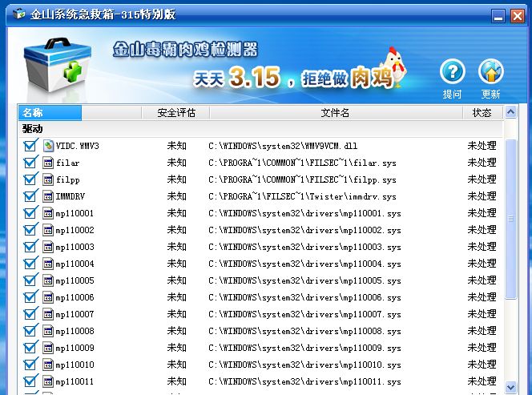This screenshot has width=532, height=395.
Task: Close the 金山系统急救箱 window
Action: click(x=518, y=15)
